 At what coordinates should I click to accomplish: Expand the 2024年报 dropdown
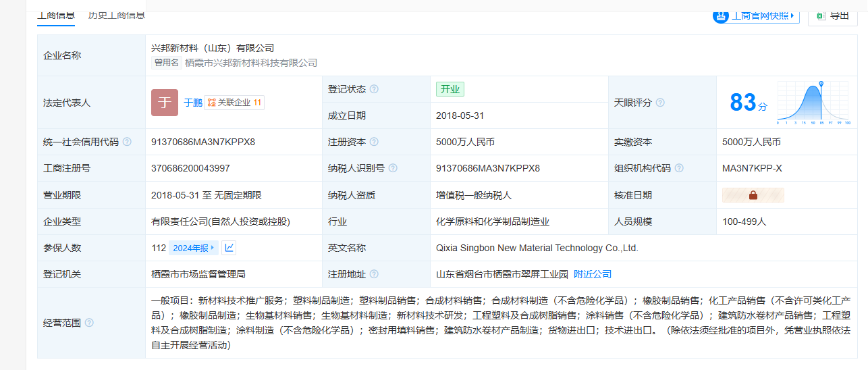(194, 248)
